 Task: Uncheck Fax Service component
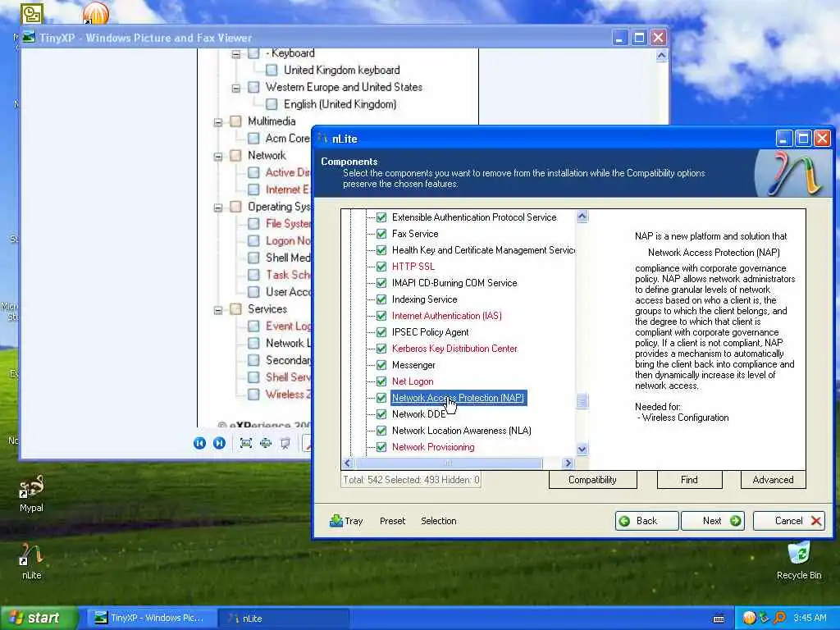(381, 234)
